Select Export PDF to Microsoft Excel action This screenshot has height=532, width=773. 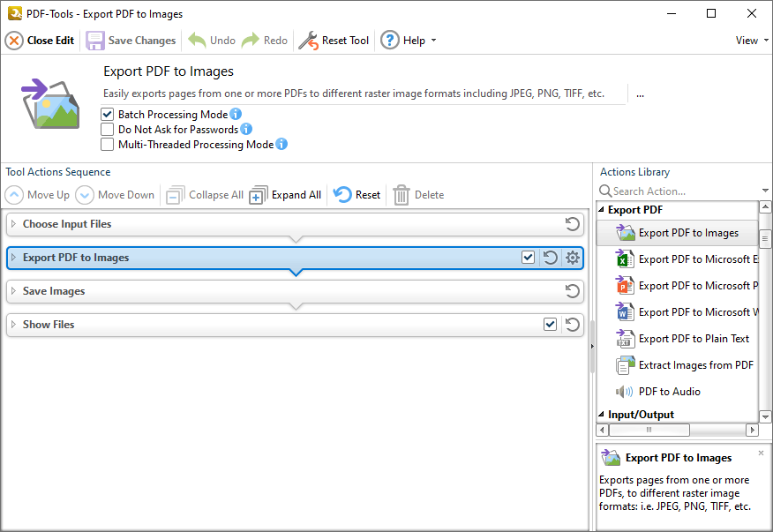[678, 259]
